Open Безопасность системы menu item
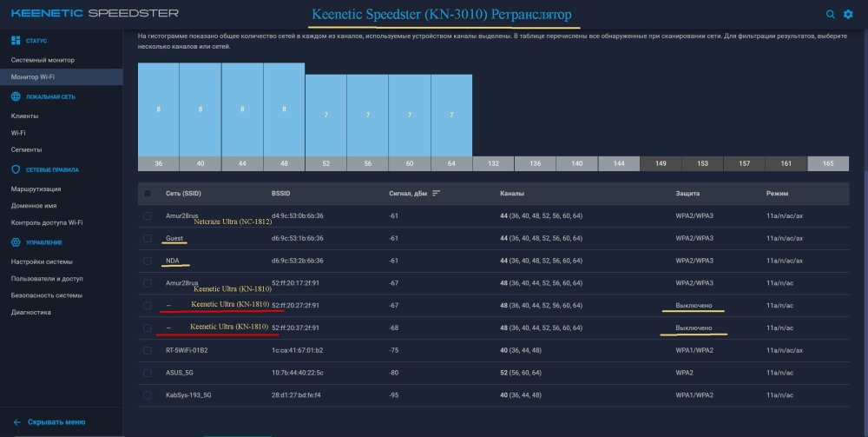This screenshot has width=868, height=437. pyautogui.click(x=47, y=295)
